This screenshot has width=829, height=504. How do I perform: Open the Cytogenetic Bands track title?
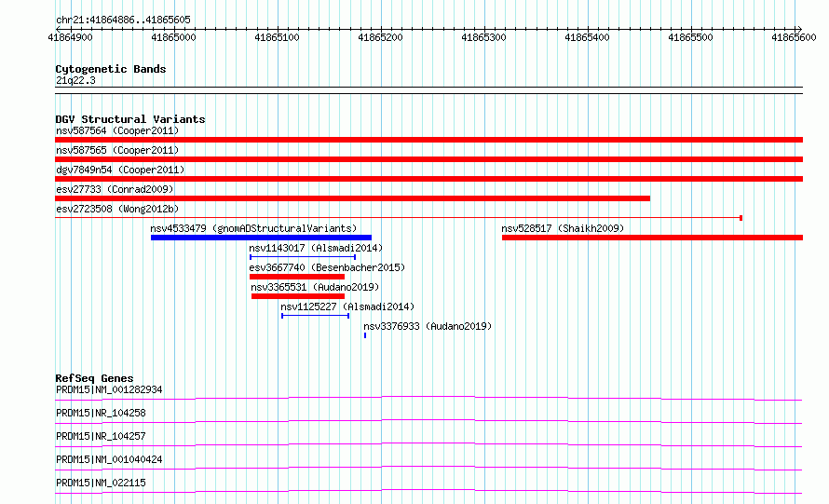point(111,69)
